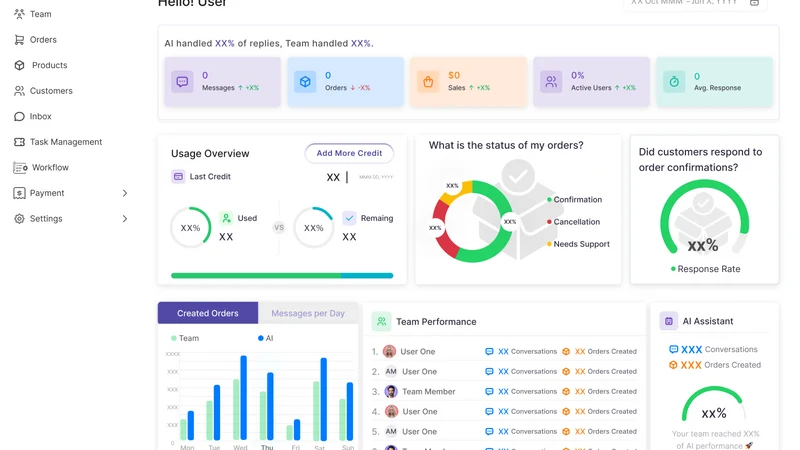This screenshot has height=450, width=800.
Task: Click the Task Management ticket icon
Action: pyautogui.click(x=19, y=142)
